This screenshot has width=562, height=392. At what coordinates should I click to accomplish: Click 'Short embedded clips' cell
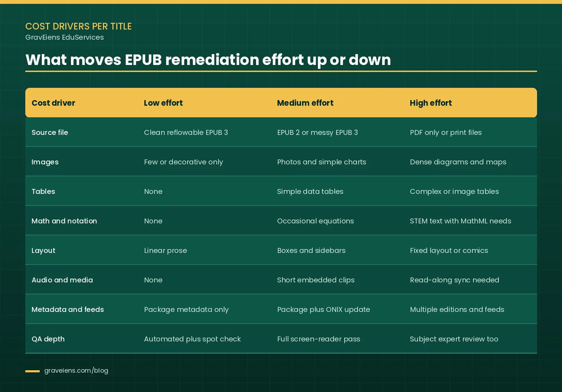coord(316,280)
